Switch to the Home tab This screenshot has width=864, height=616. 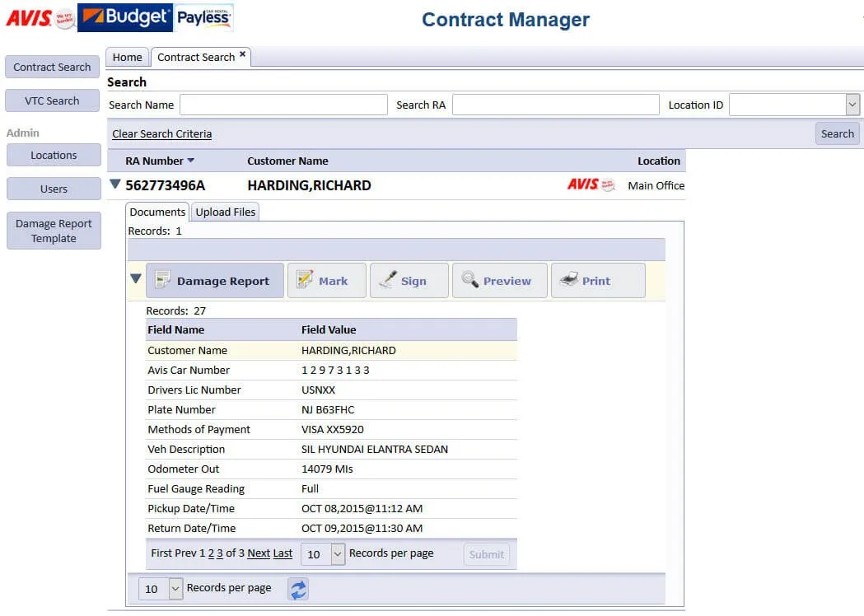[126, 57]
